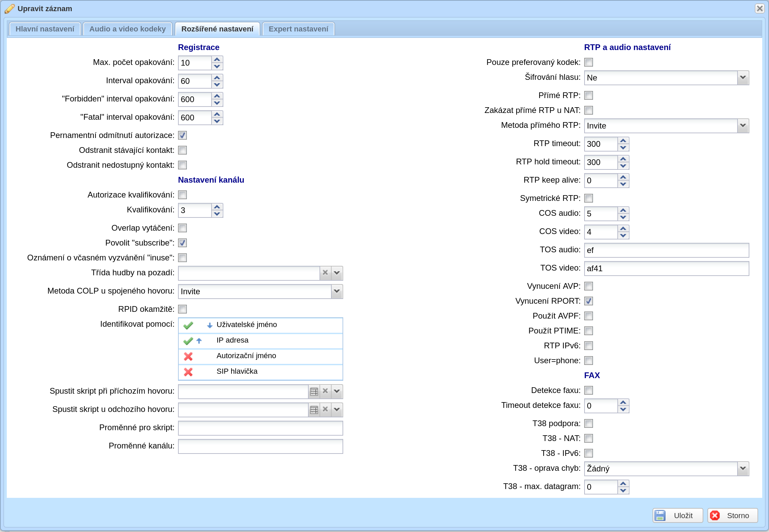Expand T38 - oprava chyb dropdown

743,469
